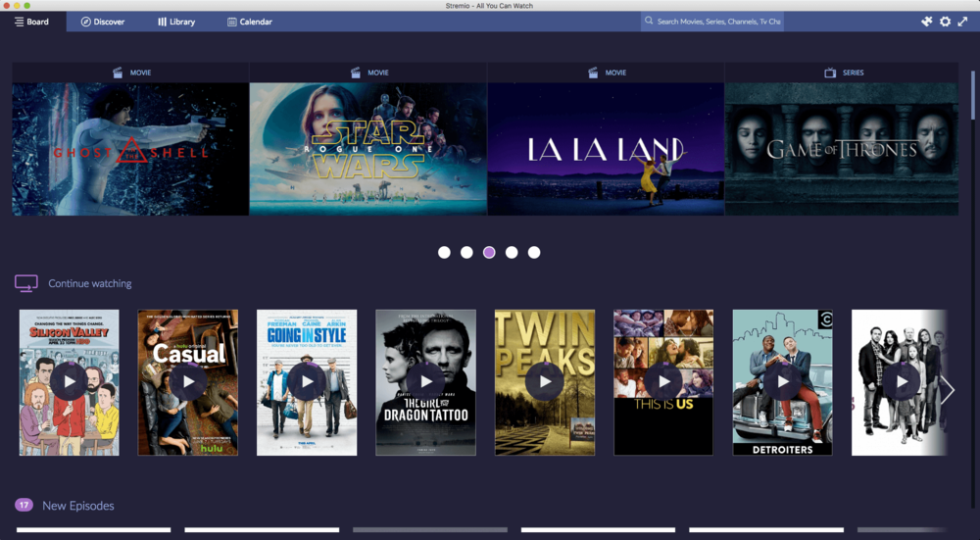Image resolution: width=980 pixels, height=540 pixels.
Task: Open the settings gear icon
Action: tap(945, 22)
